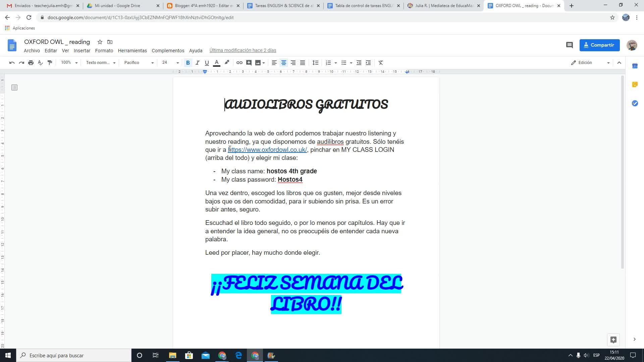Click the clear formatting icon
This screenshot has height=362, width=644.
pos(381,63)
